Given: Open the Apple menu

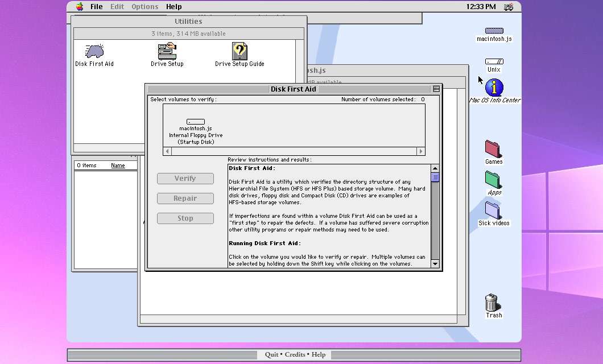Looking at the screenshot, I should click(x=80, y=7).
